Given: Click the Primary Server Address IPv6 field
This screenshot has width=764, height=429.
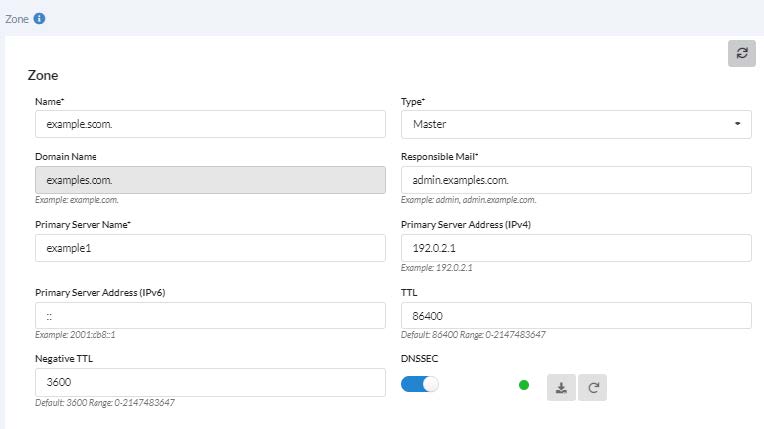Looking at the screenshot, I should pos(210,316).
